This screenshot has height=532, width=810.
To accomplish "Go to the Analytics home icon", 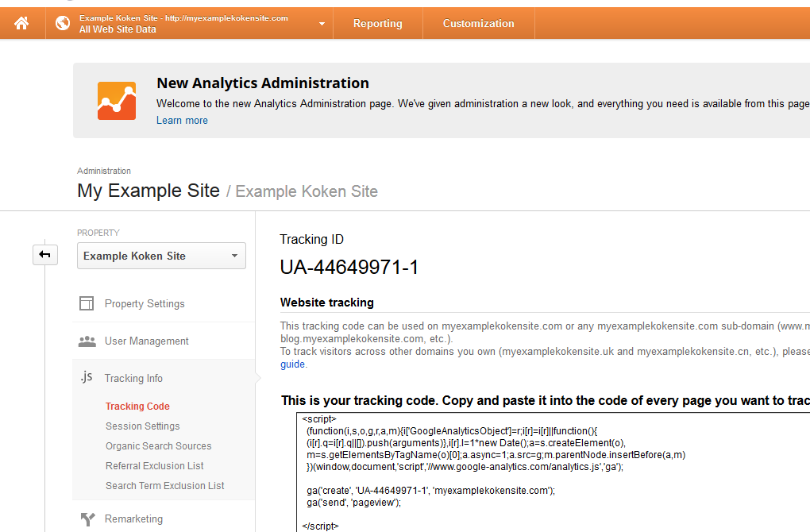I will click(21, 23).
